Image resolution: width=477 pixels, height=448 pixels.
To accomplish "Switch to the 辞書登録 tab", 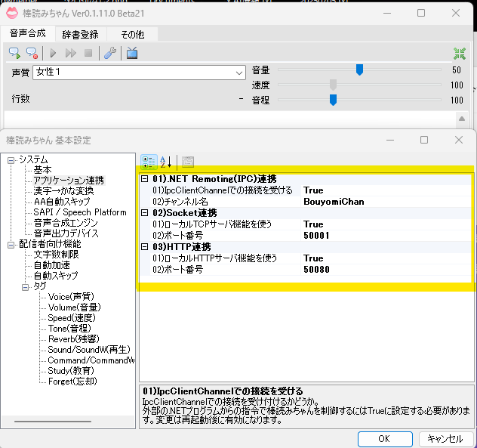I will (x=79, y=34).
